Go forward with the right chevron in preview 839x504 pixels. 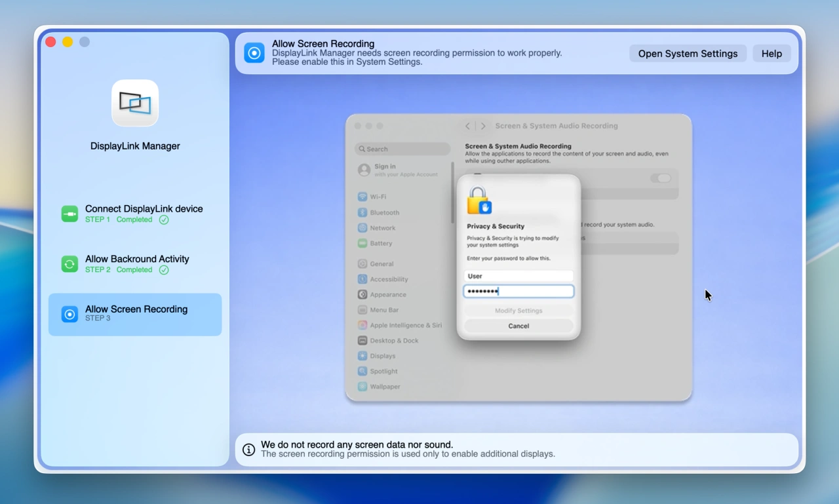pyautogui.click(x=484, y=126)
